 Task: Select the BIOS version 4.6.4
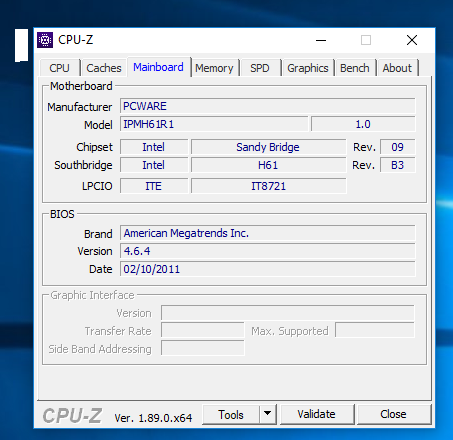pyautogui.click(x=268, y=251)
